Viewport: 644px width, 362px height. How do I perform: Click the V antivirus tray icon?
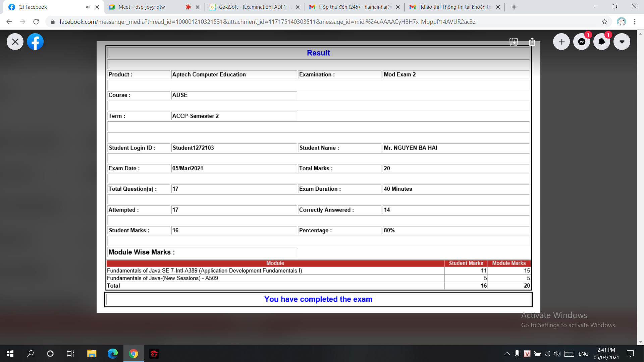[527, 354]
